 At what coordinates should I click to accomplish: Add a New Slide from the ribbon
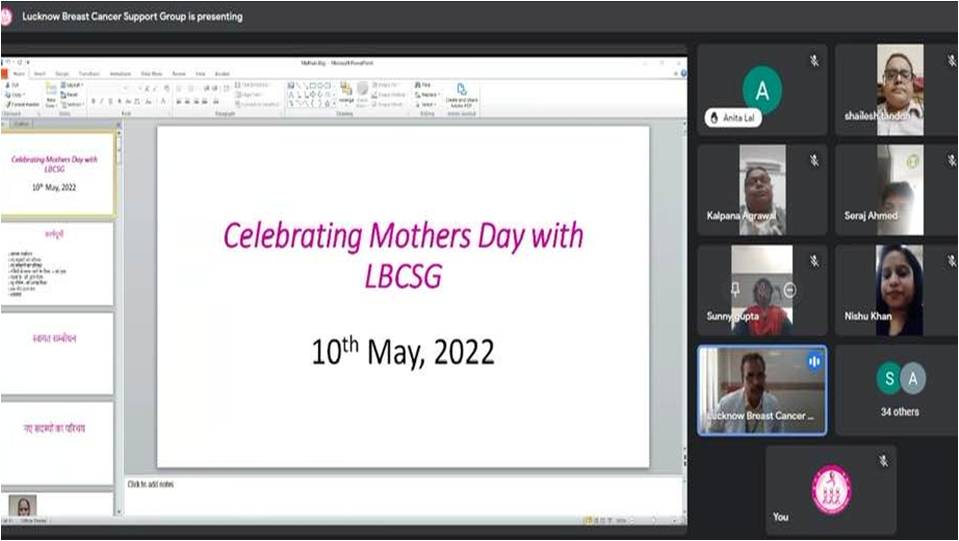(x=51, y=93)
